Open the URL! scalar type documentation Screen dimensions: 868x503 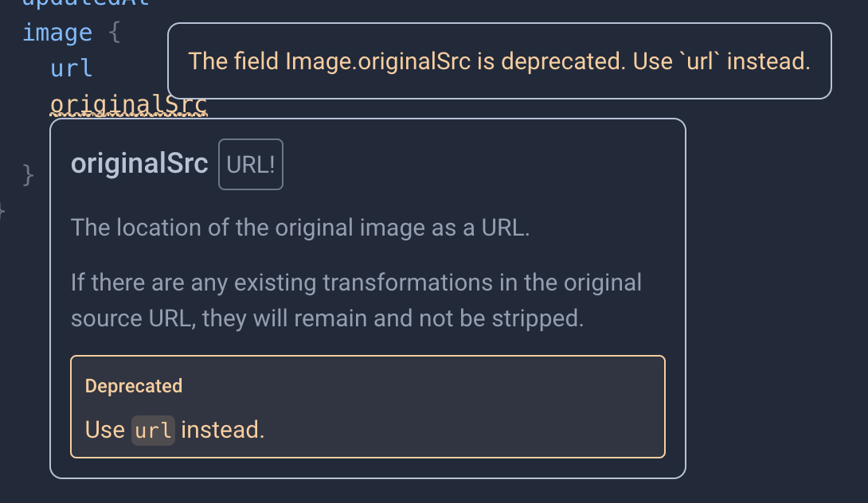point(250,164)
